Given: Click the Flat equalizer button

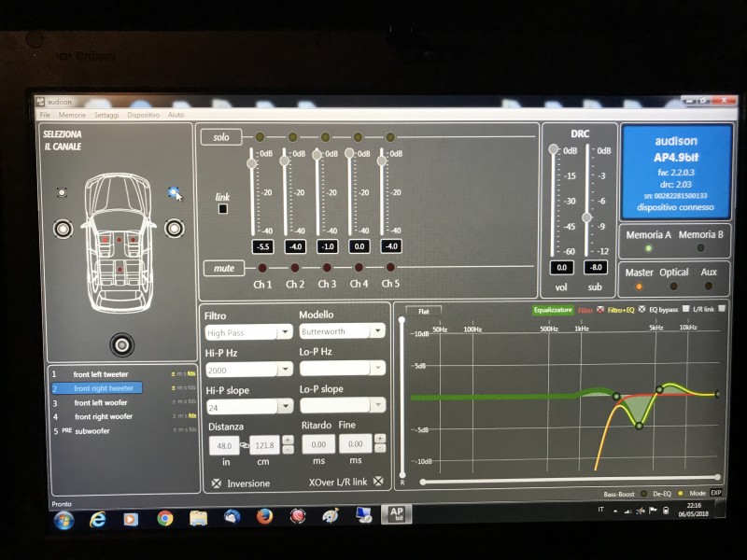Looking at the screenshot, I should [424, 312].
